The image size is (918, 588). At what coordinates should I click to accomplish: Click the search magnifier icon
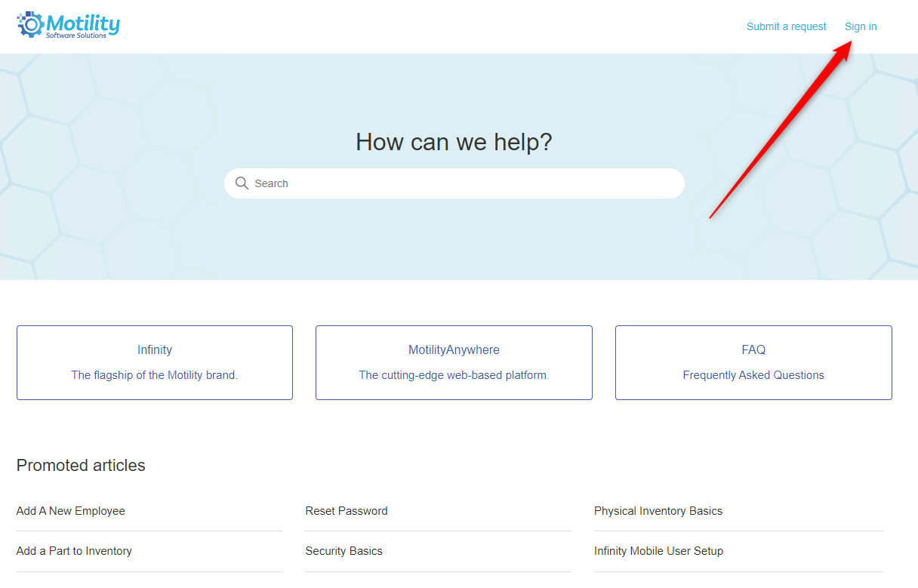coord(242,183)
